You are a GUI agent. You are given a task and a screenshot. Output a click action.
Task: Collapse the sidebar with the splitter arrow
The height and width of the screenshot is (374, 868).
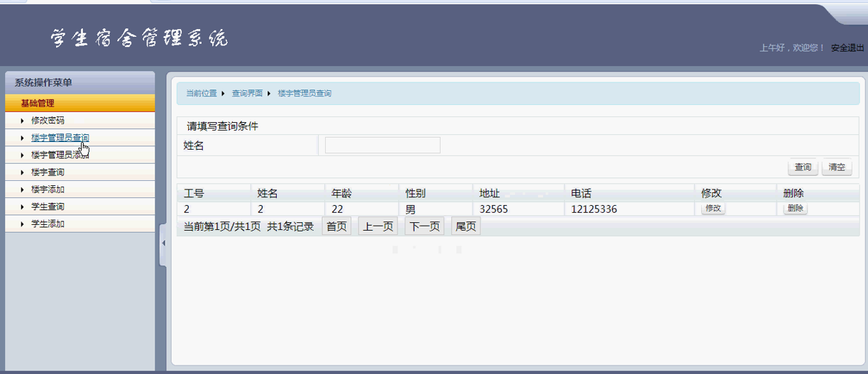[x=163, y=243]
